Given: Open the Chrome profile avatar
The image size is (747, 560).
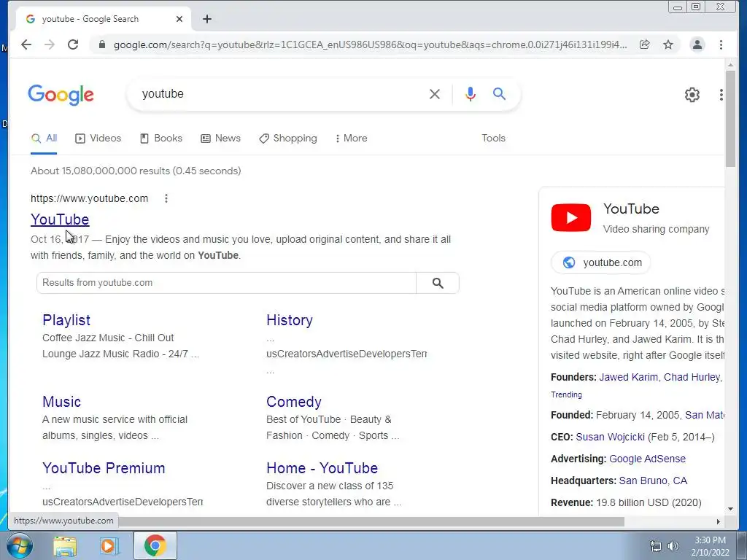Looking at the screenshot, I should tap(697, 44).
